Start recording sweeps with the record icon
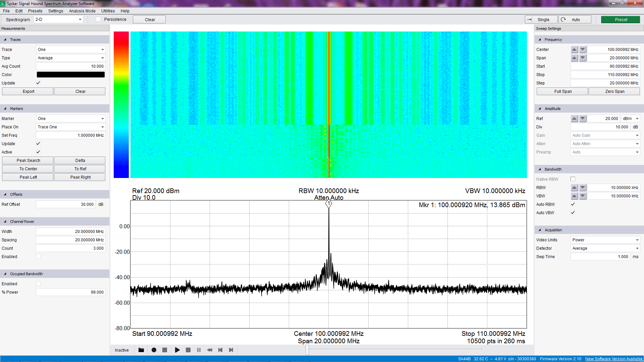644x362 pixels. (154, 350)
